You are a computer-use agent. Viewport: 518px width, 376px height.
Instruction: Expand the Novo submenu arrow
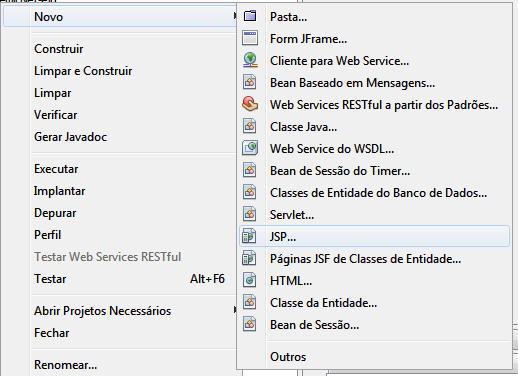[235, 16]
